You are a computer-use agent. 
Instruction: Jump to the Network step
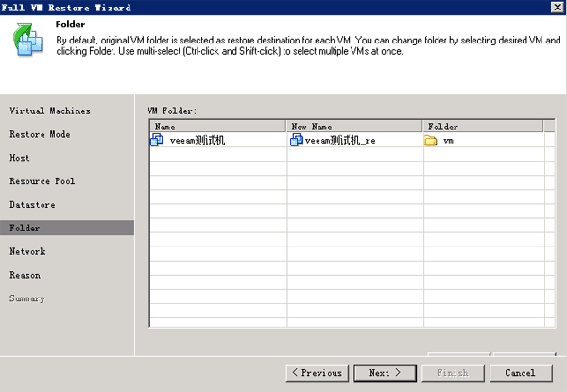[x=27, y=251]
